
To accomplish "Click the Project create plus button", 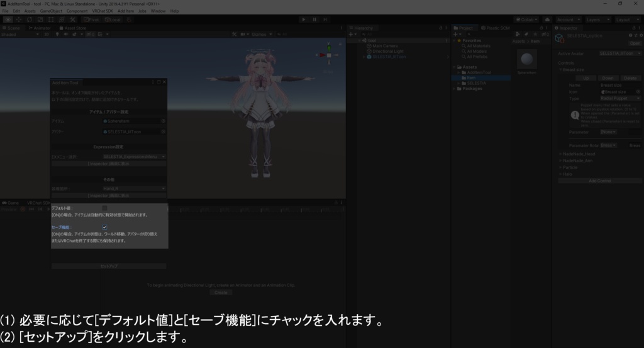I will point(457,35).
